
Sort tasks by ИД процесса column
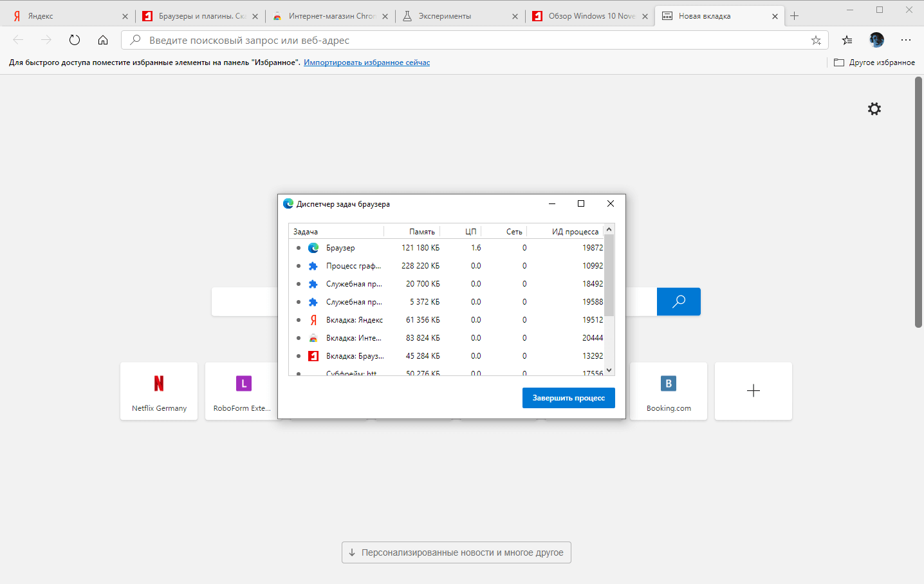[x=566, y=231]
